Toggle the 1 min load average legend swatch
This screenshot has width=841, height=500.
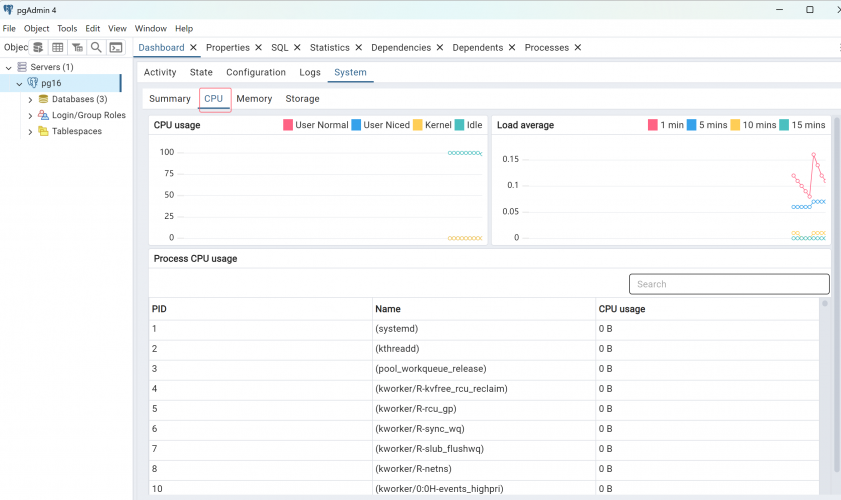653,125
